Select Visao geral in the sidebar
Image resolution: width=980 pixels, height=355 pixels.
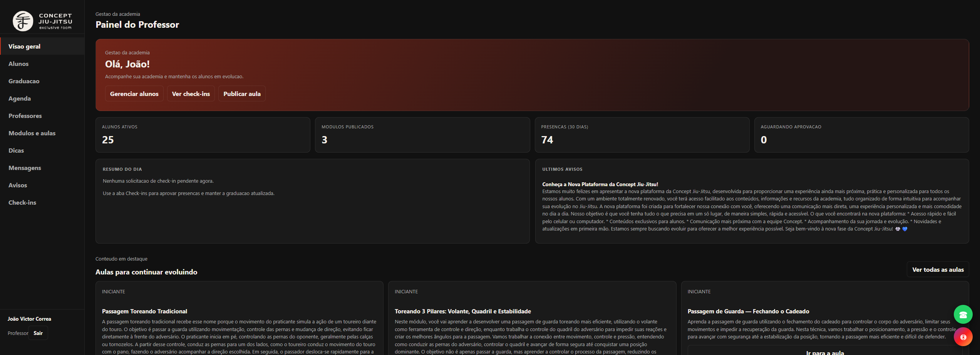pyautogui.click(x=42, y=46)
